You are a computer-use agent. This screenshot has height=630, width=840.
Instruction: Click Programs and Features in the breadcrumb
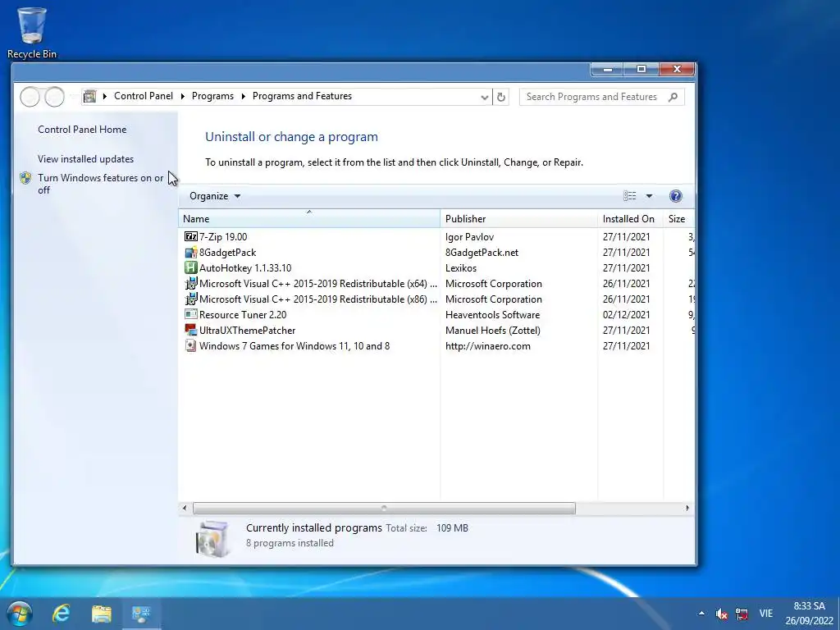pos(302,96)
